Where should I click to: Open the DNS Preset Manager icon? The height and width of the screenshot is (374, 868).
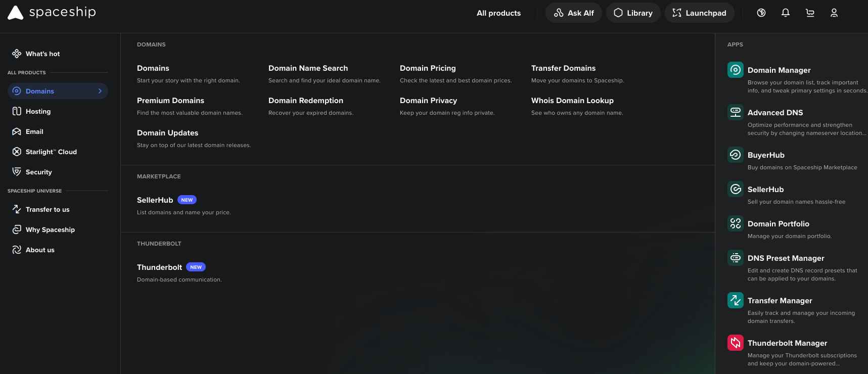tap(735, 258)
